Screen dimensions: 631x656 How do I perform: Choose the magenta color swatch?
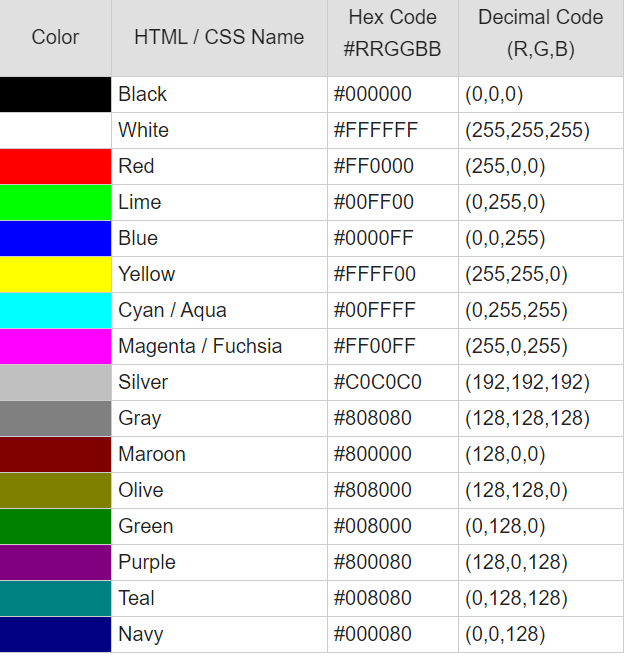tap(56, 346)
